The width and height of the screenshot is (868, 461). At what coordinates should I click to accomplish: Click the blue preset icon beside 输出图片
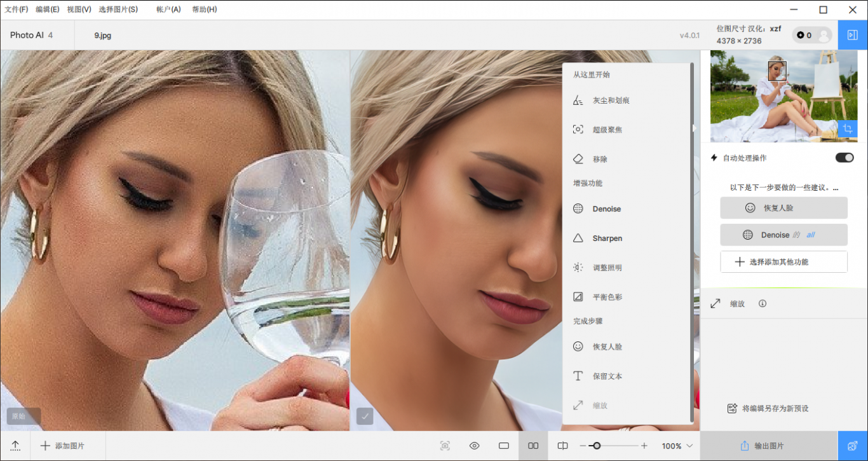coord(853,446)
